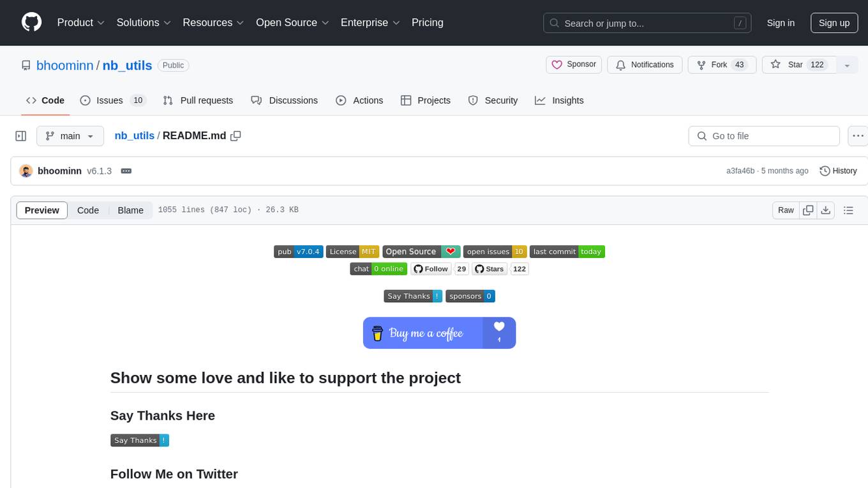View the file History

(838, 171)
